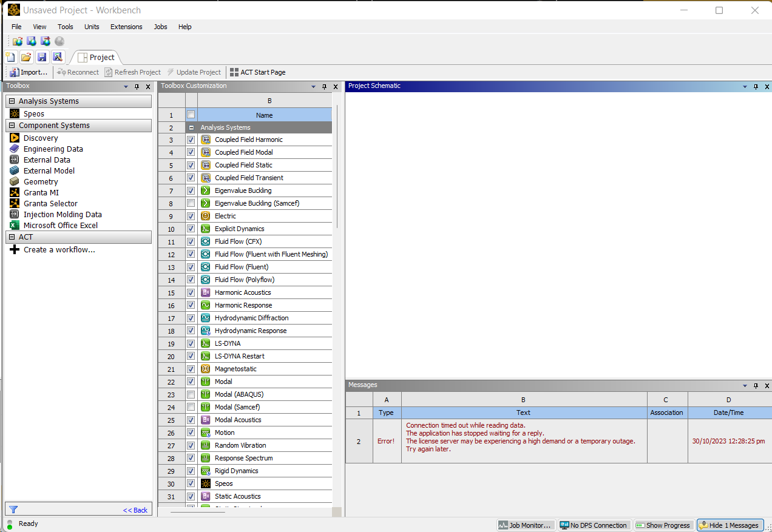Uncheck the Fluid Flow (Fluent) checkbox
The height and width of the screenshot is (532, 772).
pos(191,267)
